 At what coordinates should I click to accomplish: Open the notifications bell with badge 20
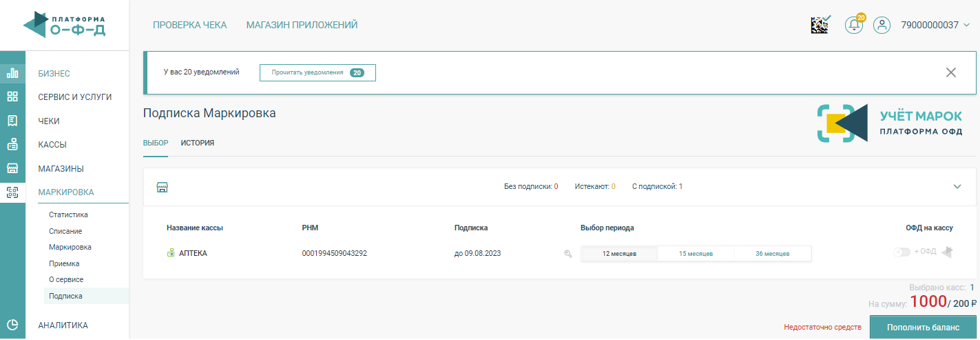[855, 24]
